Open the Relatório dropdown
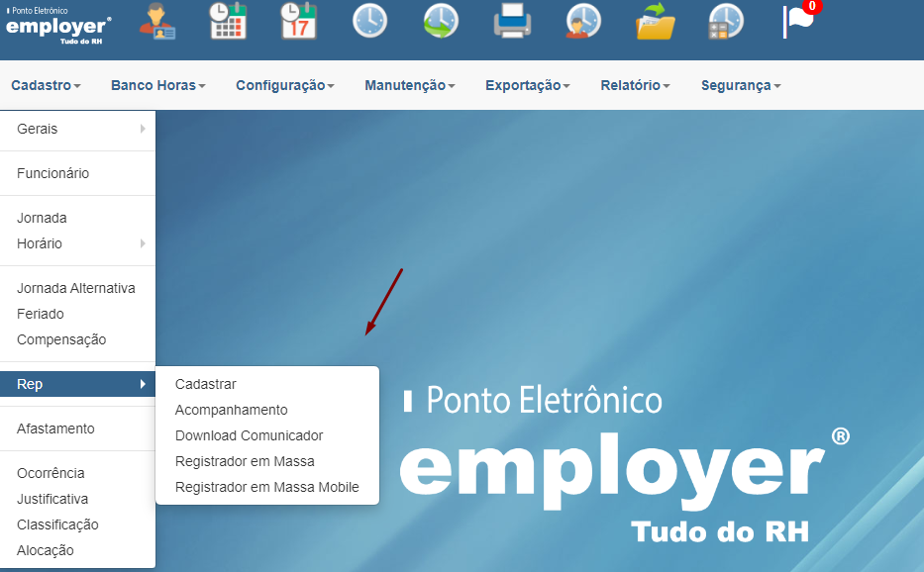 pyautogui.click(x=635, y=85)
